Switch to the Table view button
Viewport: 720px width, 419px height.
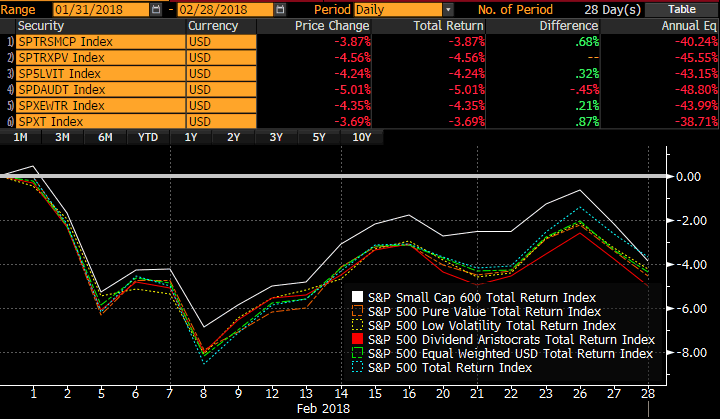tap(681, 9)
